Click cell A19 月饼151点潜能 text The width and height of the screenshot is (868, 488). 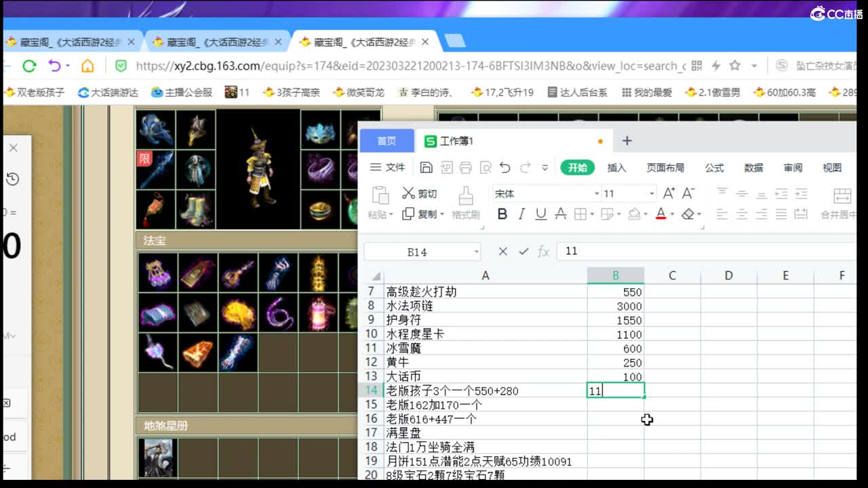point(486,461)
